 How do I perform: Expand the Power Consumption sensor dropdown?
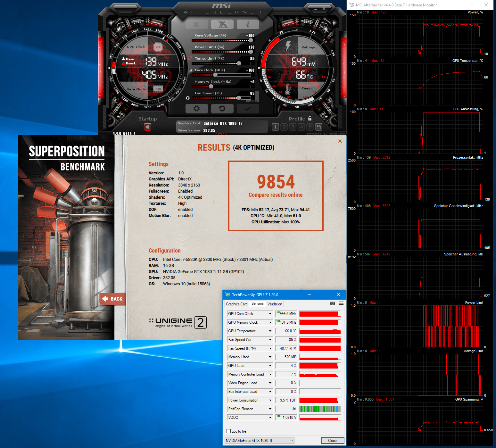(270, 400)
